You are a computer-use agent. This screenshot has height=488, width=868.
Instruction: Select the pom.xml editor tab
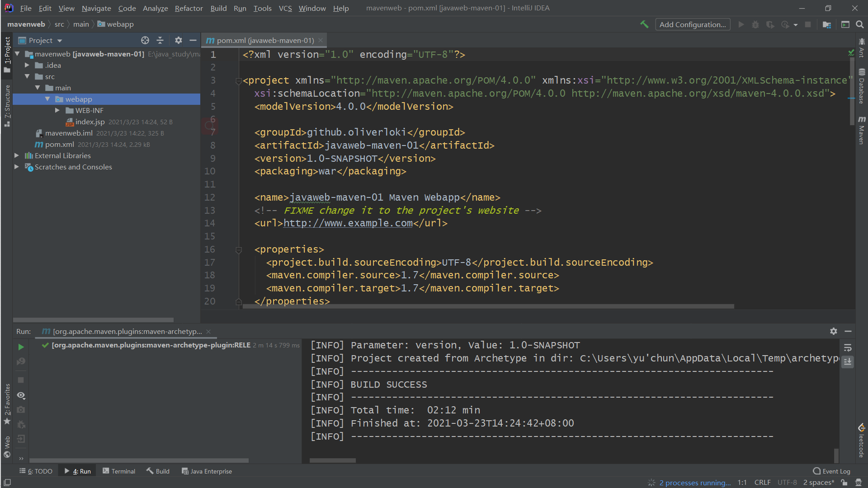[x=264, y=40]
